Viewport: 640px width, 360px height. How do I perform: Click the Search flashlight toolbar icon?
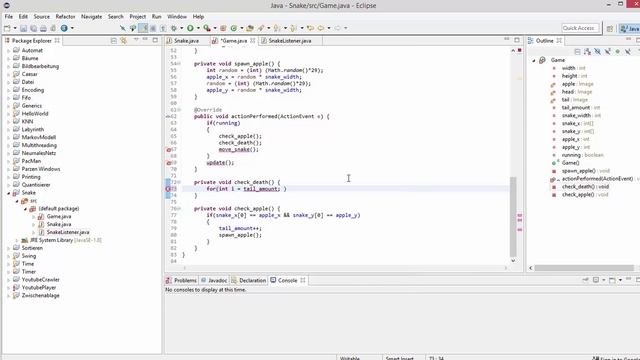point(261,28)
